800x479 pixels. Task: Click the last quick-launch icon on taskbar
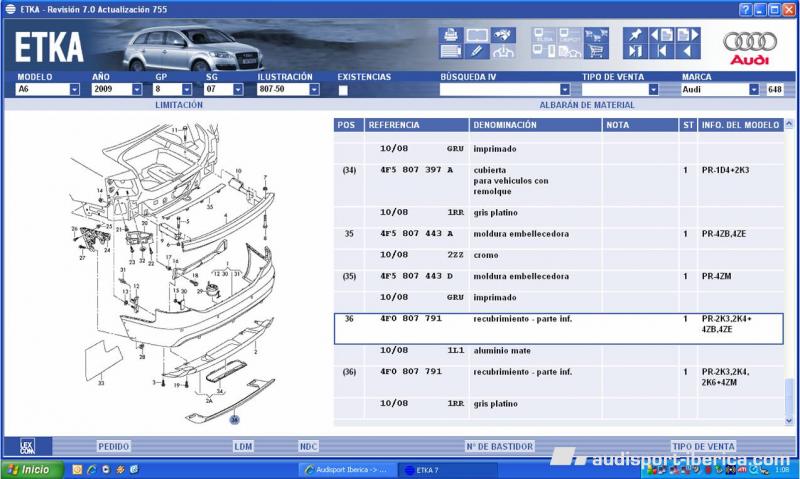(134, 470)
